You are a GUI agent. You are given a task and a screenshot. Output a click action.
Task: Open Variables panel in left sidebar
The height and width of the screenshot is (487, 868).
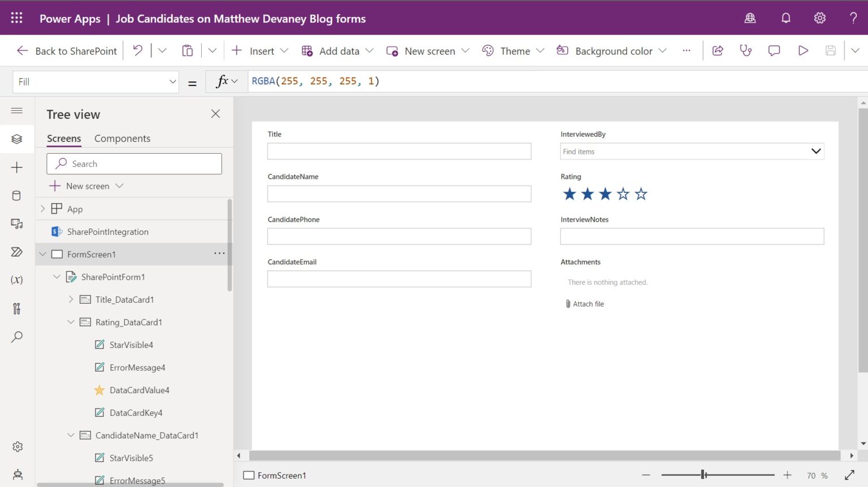coord(17,280)
